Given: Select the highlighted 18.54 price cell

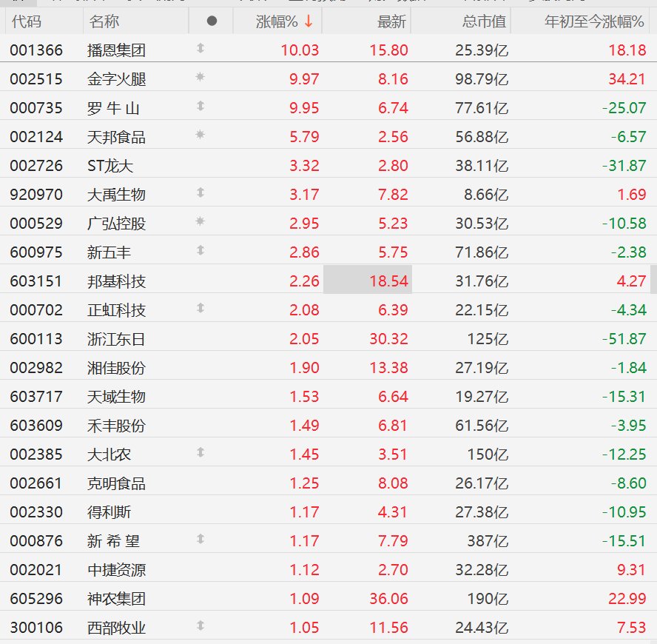Looking at the screenshot, I should 368,279.
